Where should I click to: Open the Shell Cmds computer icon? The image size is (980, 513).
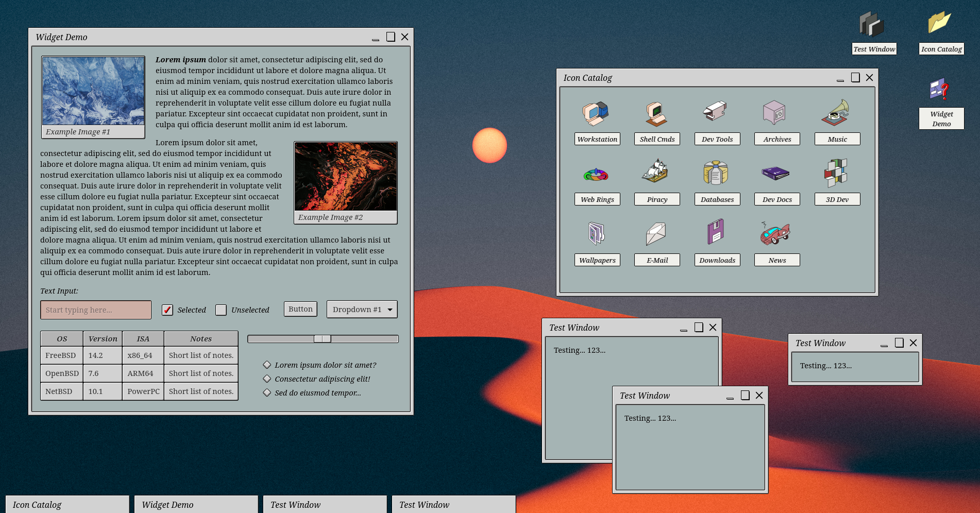[x=656, y=114]
